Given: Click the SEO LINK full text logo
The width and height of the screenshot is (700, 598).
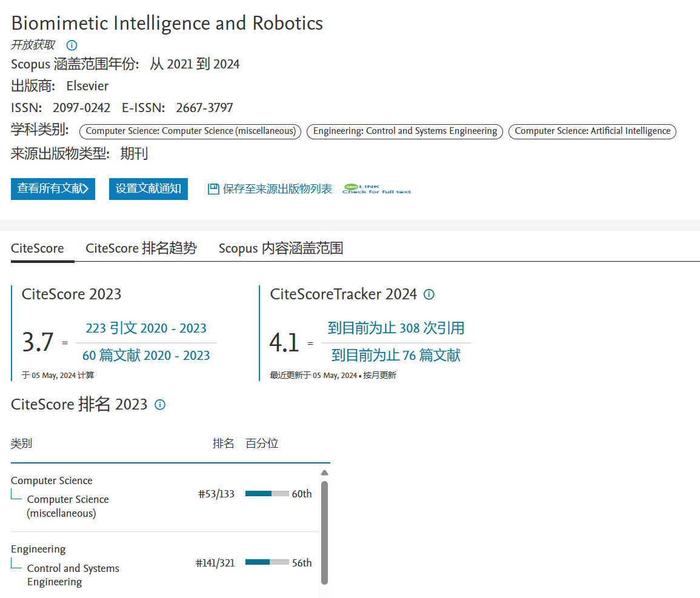Looking at the screenshot, I should pos(376,189).
